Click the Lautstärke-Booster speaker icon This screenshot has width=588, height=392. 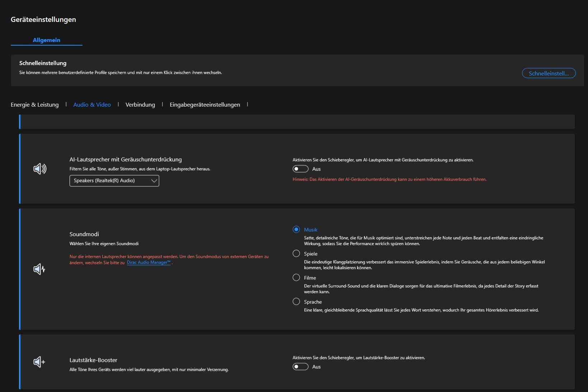coord(39,362)
